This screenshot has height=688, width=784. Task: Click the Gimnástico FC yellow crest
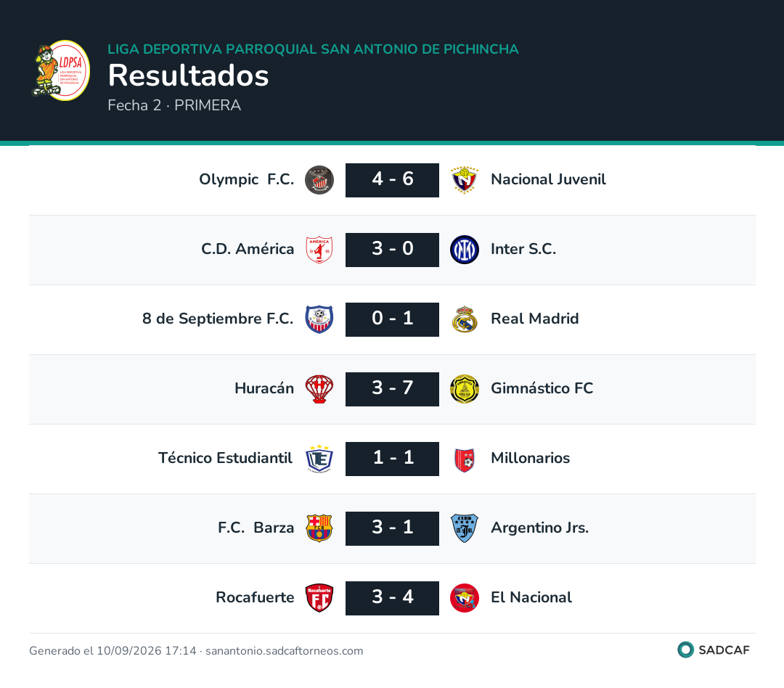coord(465,389)
